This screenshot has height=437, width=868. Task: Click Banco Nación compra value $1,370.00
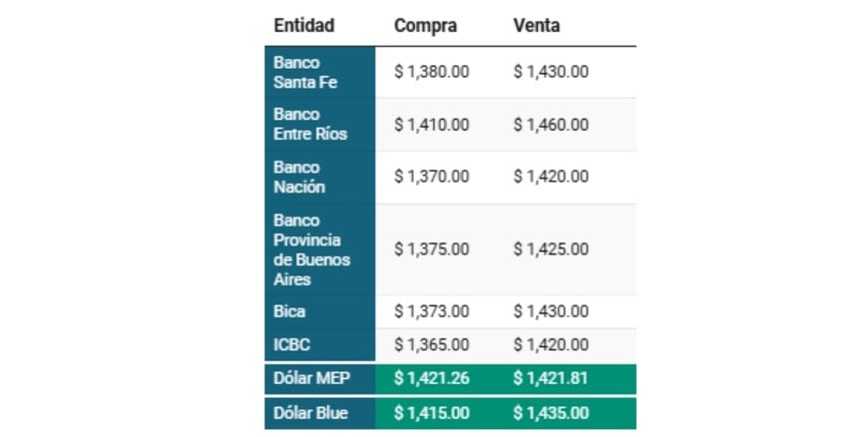(431, 177)
